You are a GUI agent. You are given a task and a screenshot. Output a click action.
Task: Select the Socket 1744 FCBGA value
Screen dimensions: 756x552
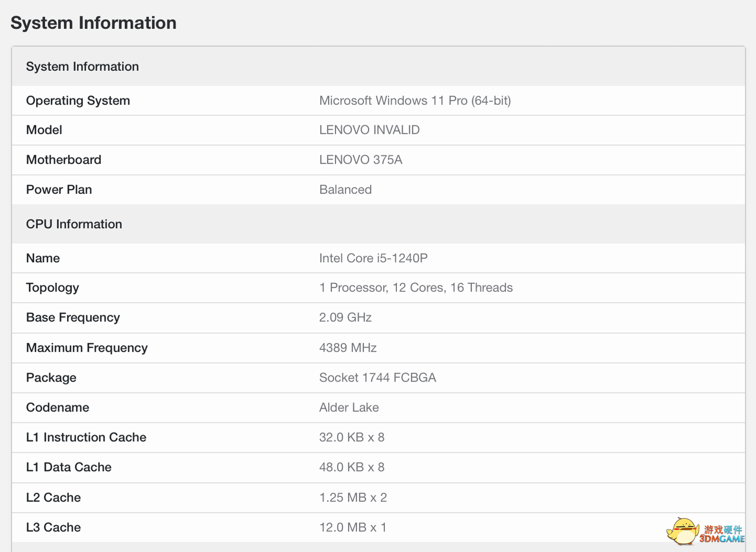coord(377,378)
